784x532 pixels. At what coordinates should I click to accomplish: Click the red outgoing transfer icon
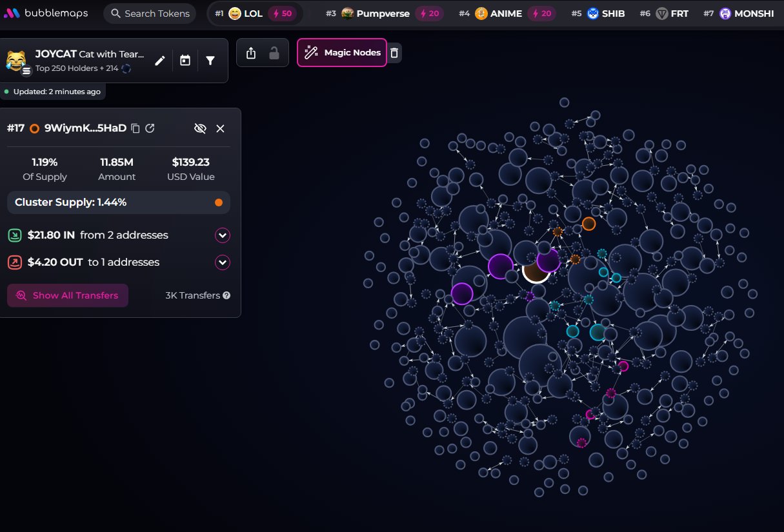15,262
